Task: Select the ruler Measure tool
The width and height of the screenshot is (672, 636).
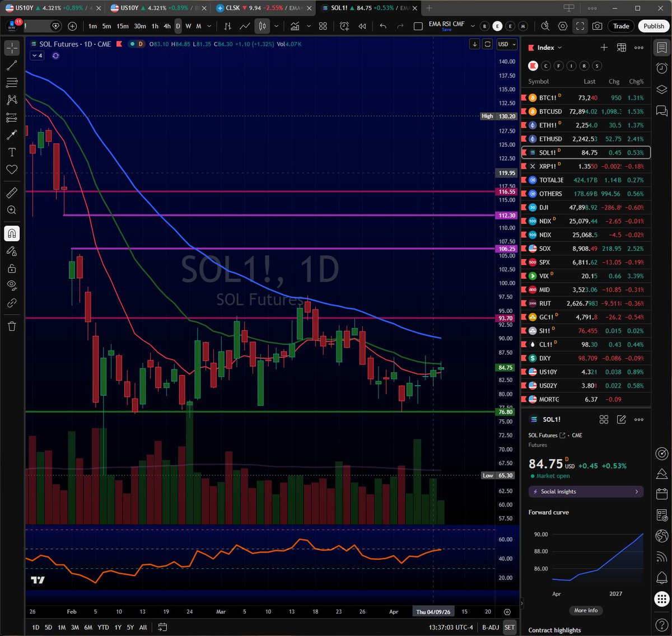Action: 12,193
